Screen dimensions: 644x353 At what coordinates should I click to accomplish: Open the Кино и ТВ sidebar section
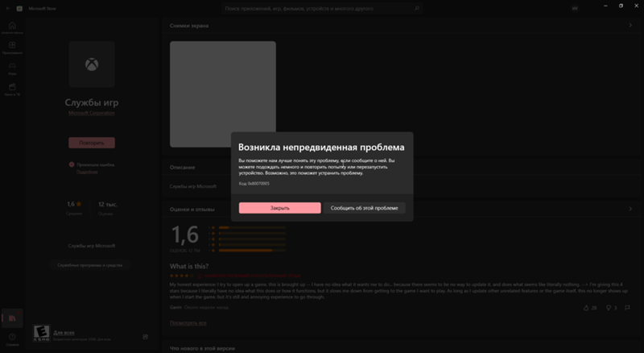point(12,89)
